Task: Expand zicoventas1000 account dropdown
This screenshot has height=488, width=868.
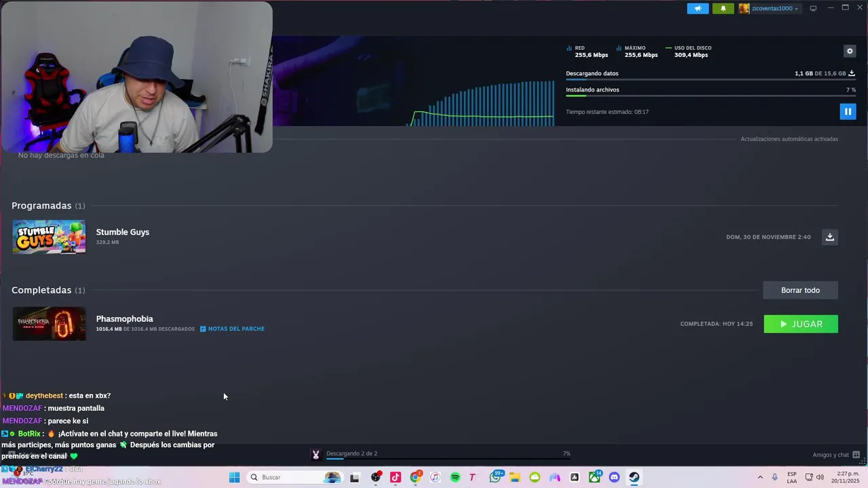Action: [774, 8]
